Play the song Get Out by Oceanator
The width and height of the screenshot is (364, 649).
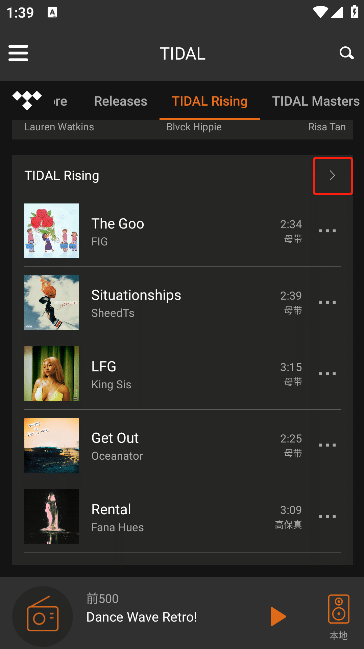click(182, 445)
